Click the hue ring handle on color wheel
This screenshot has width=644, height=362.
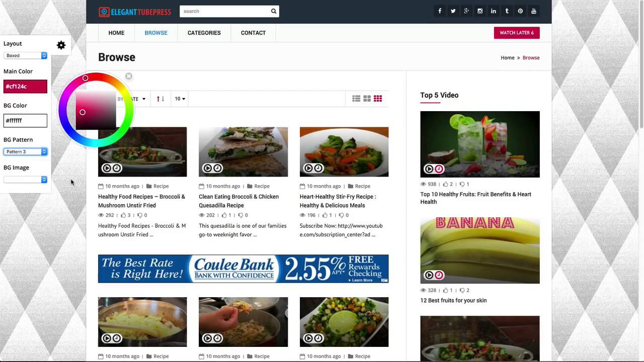(x=86, y=78)
